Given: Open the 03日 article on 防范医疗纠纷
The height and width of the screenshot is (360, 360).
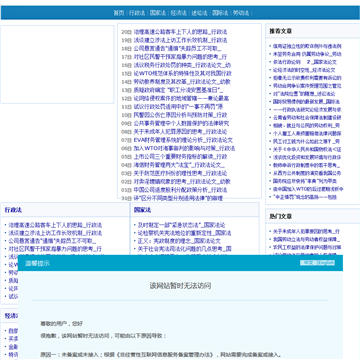Looking at the screenshot, I should pos(180,173).
